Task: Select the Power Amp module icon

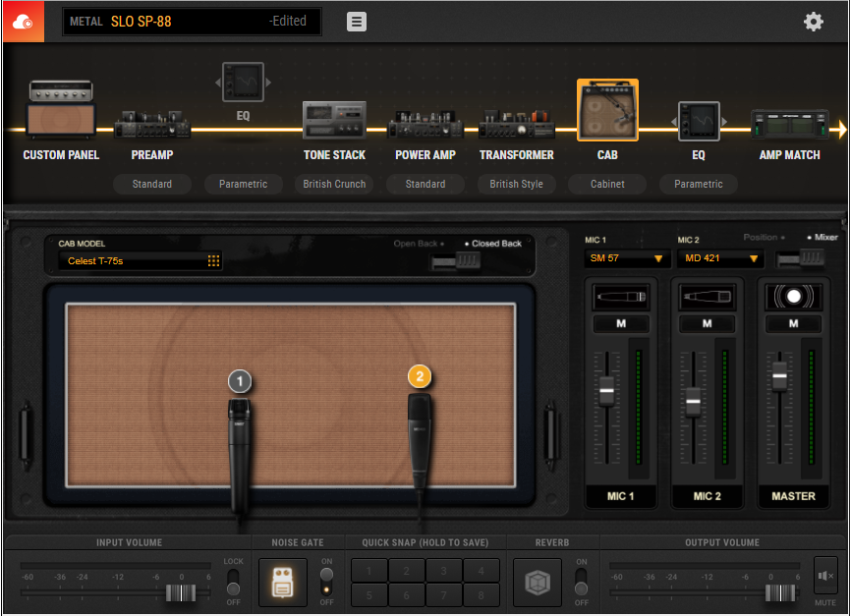Action: click(425, 124)
